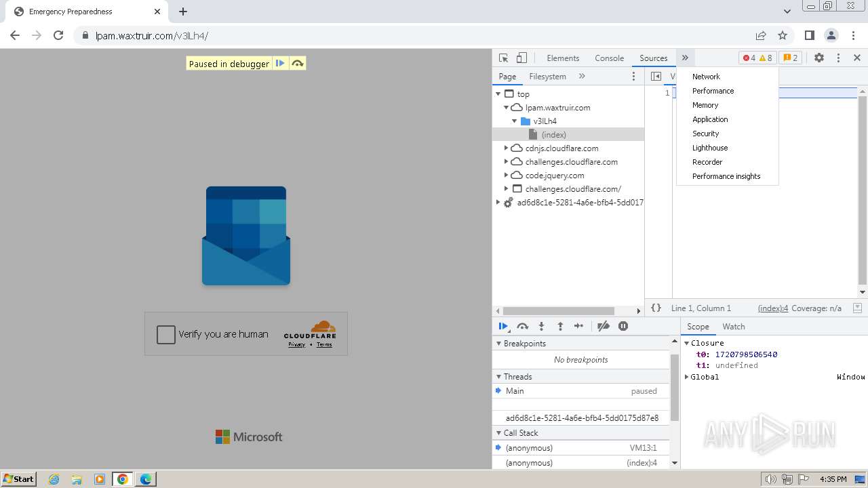Hide the navigator sidebar icon
The image size is (868, 488).
click(x=656, y=77)
